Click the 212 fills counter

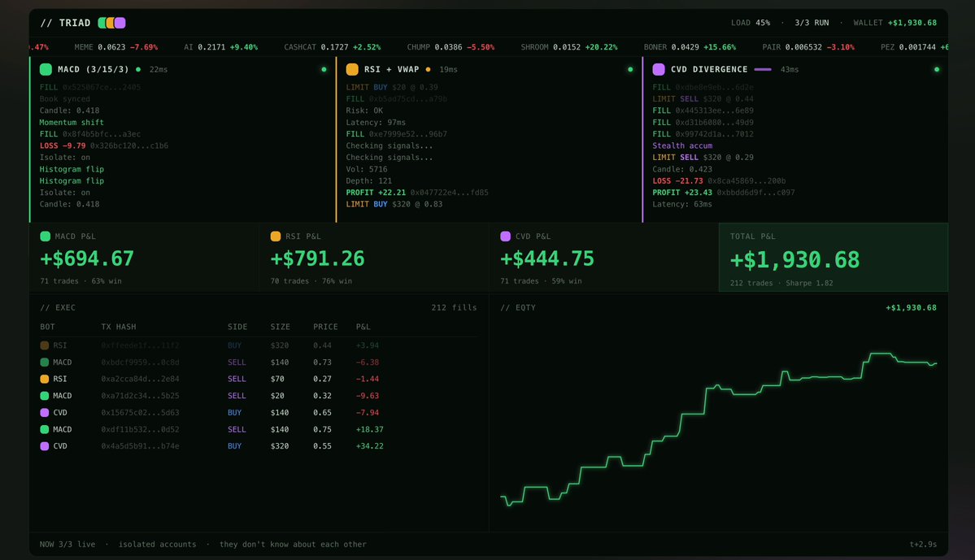tap(454, 308)
